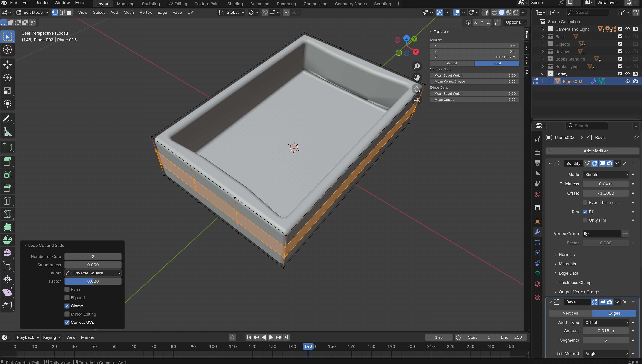Screen dimensions: 642x364
Task: Select the Add Cube tool
Action: click(7, 147)
